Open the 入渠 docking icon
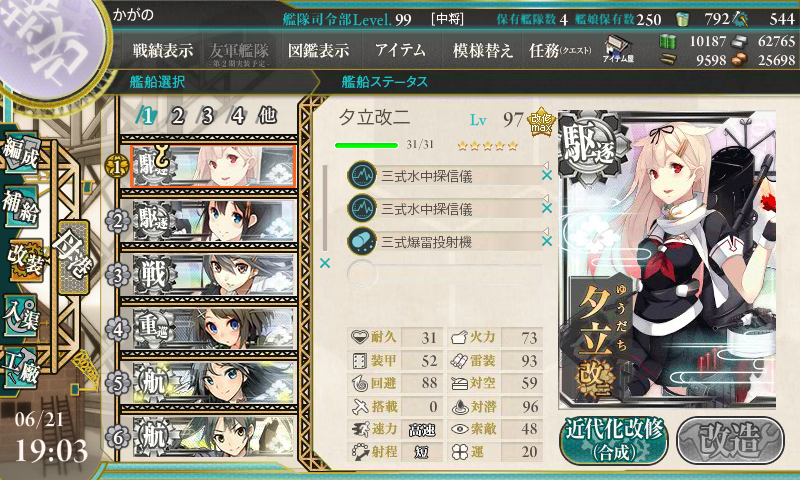 click(x=20, y=315)
